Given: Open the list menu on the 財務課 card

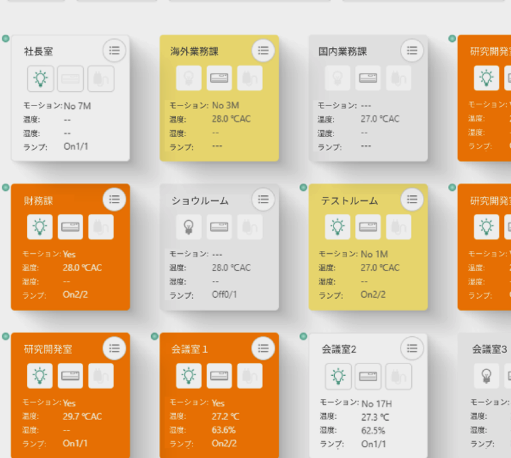Looking at the screenshot, I should (114, 199).
